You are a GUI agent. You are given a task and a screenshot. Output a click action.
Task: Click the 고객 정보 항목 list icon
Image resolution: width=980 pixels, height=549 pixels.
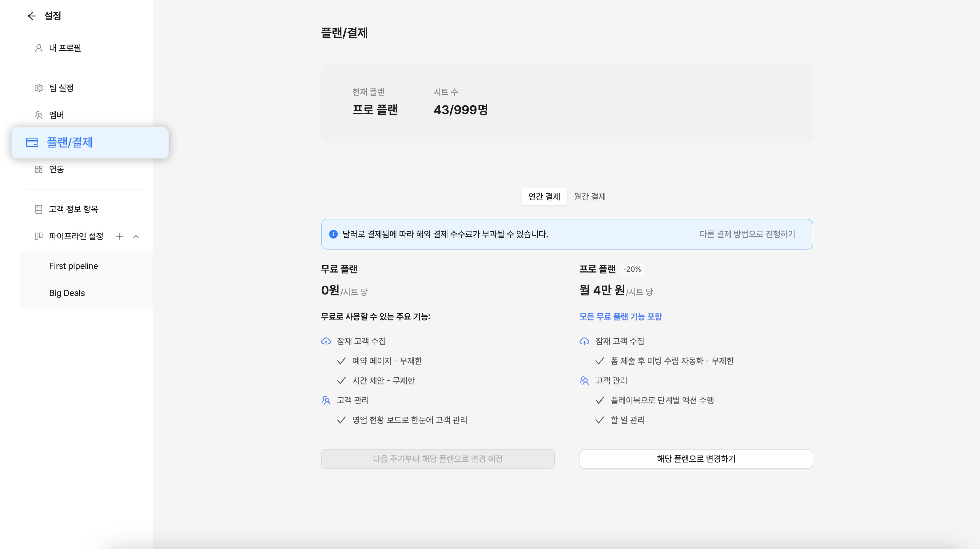(x=38, y=209)
